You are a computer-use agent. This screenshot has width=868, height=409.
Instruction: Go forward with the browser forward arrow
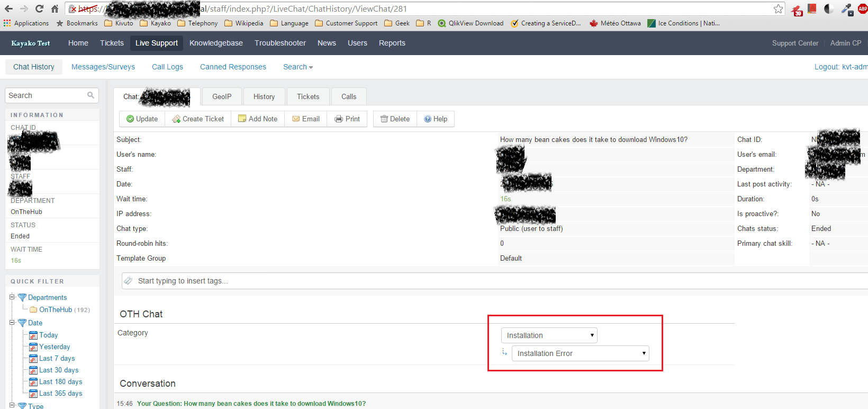tap(24, 8)
